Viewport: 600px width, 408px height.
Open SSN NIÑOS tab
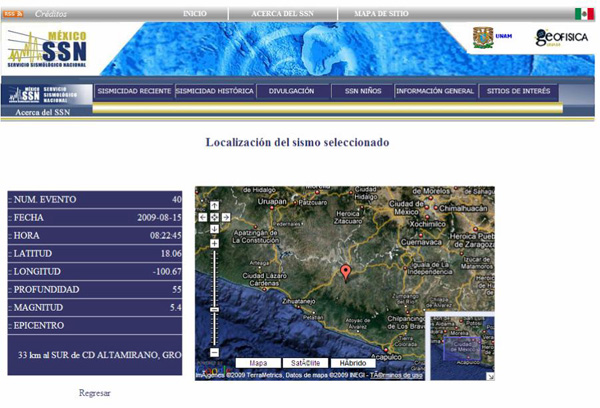(363, 91)
